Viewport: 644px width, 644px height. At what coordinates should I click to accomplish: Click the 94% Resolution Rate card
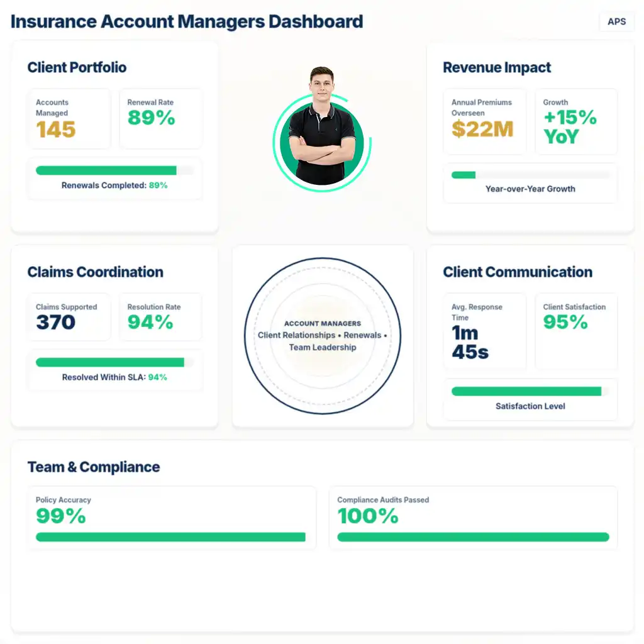point(161,317)
